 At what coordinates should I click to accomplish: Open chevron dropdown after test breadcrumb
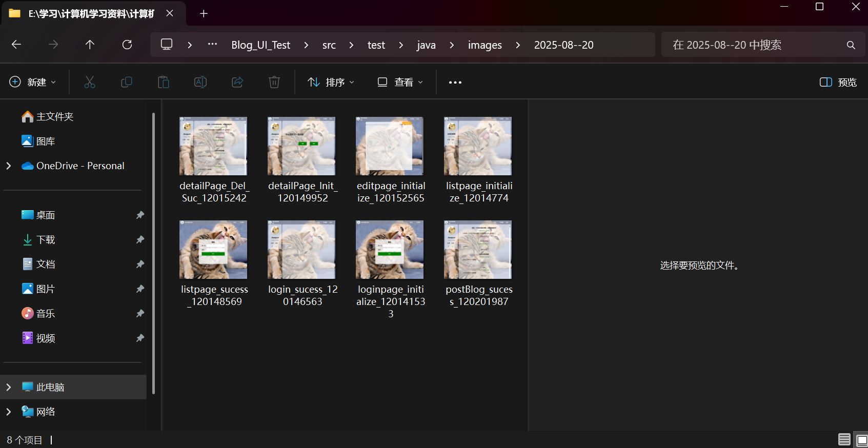coord(401,45)
